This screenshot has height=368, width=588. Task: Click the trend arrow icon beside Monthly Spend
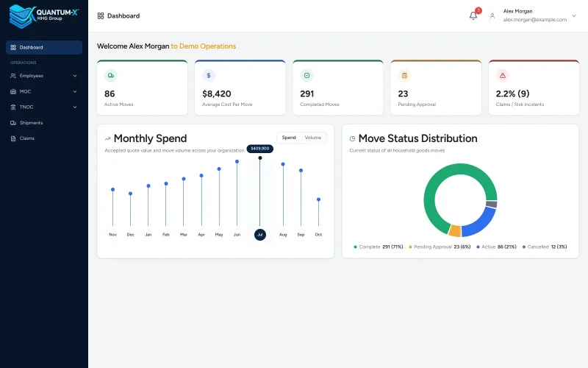[107, 138]
